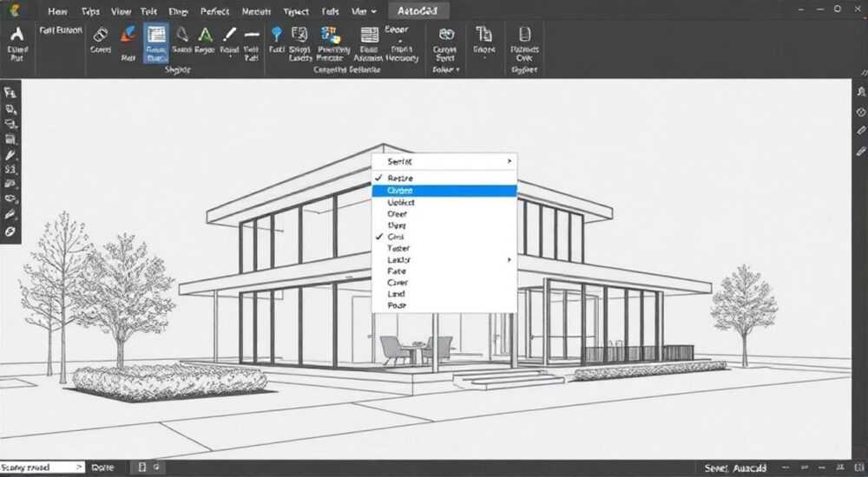Click the bottom-left command input field
This screenshot has height=477, width=868.
click(x=42, y=467)
